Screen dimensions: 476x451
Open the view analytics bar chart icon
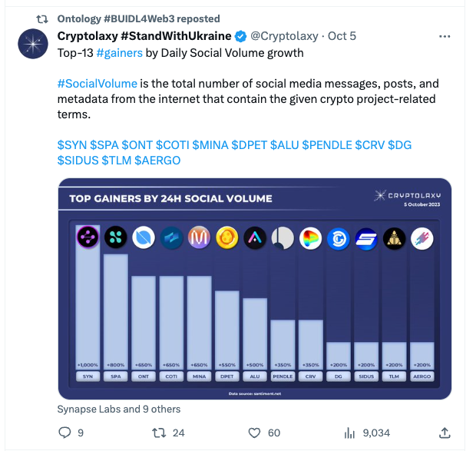click(x=349, y=433)
